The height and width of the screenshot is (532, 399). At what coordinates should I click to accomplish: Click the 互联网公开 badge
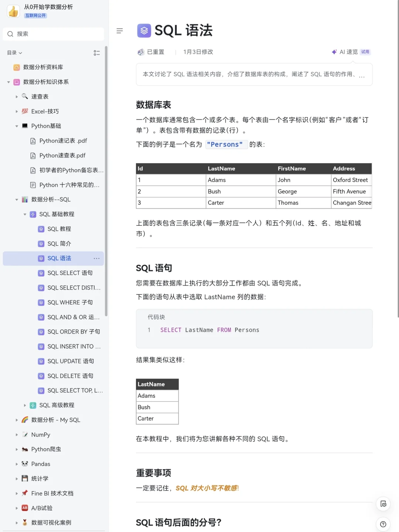35,16
